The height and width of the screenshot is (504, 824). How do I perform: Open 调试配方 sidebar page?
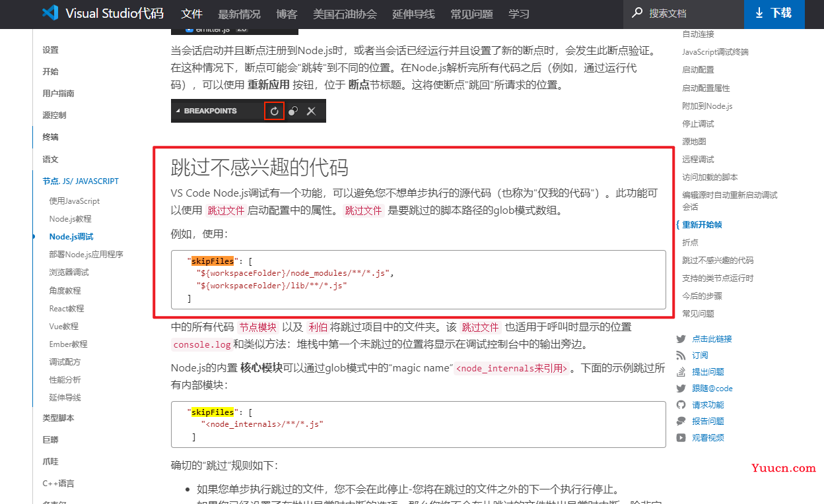65,362
